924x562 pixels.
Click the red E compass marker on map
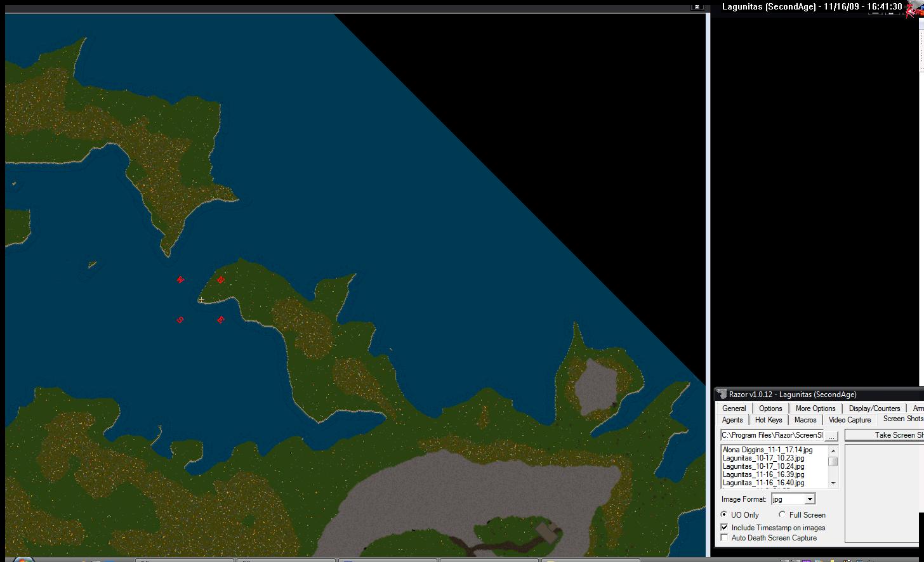click(221, 320)
